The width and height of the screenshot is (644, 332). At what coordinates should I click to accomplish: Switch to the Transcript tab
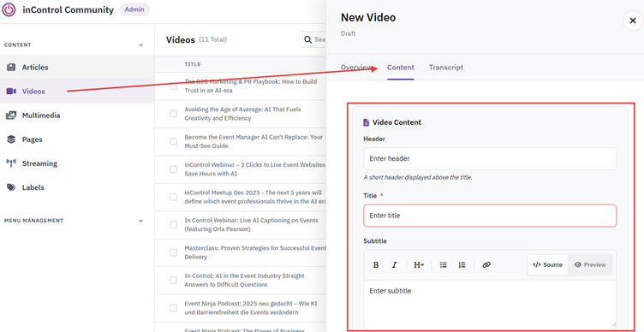[x=446, y=68]
